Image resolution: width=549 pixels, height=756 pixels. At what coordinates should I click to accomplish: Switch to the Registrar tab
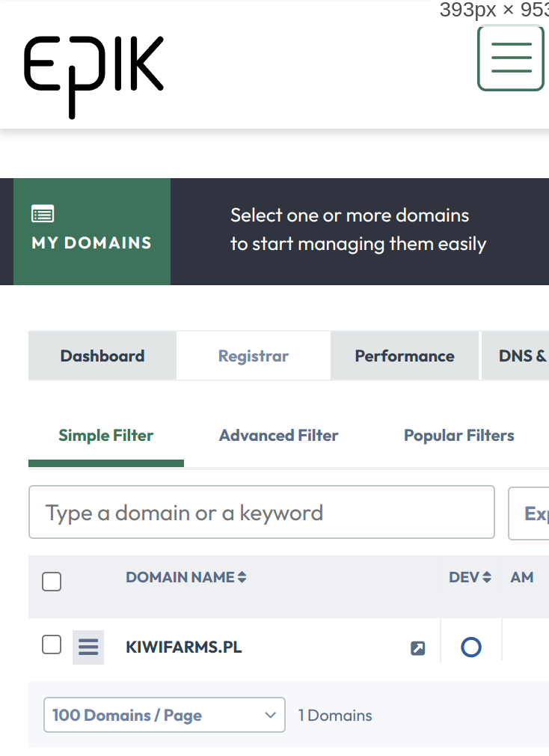tap(254, 356)
